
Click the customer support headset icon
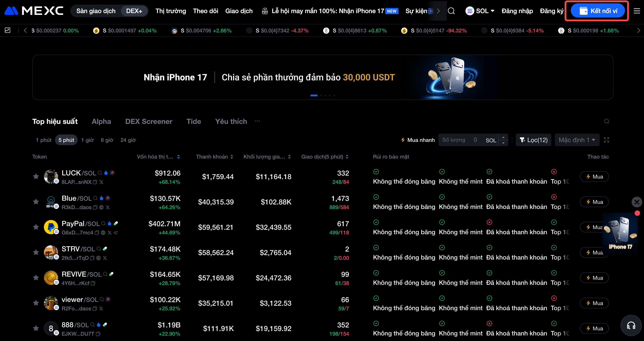point(631,325)
